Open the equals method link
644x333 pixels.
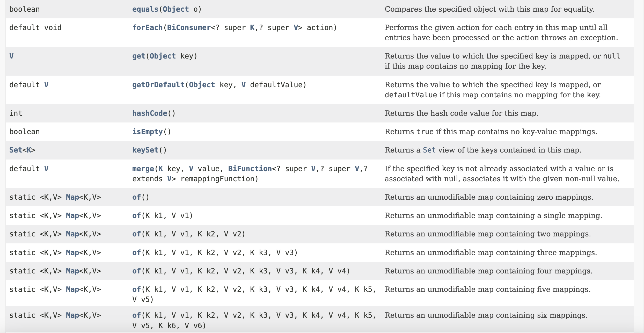click(145, 9)
